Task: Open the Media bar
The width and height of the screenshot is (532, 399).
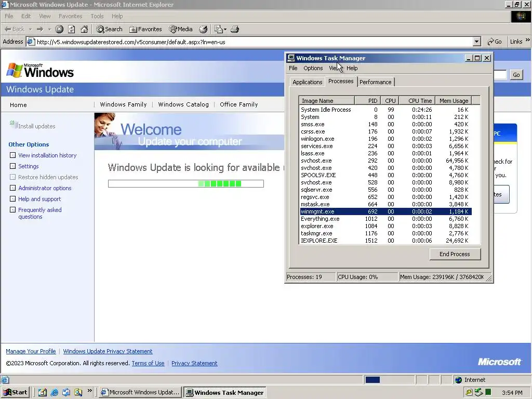Action: click(x=181, y=29)
